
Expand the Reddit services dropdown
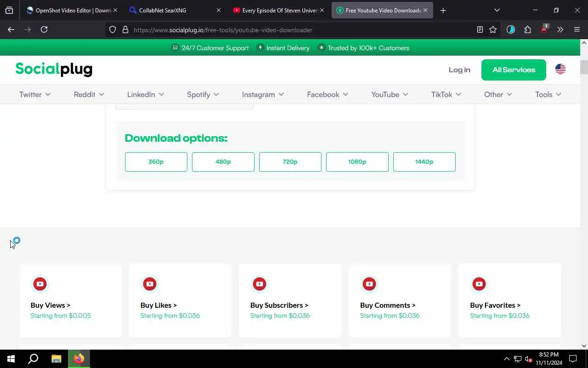89,94
